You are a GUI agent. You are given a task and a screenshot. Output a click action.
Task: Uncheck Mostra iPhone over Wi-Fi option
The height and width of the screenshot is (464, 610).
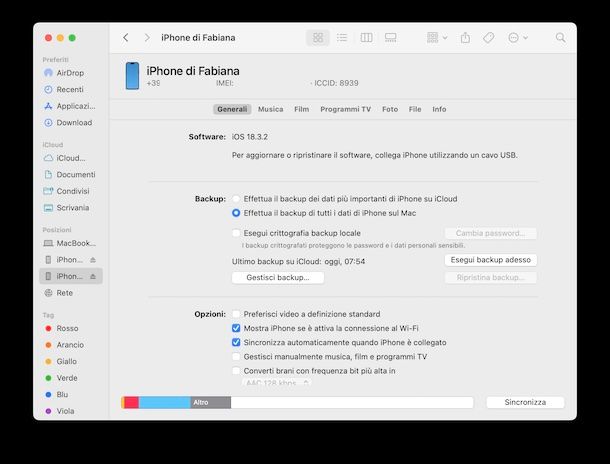point(236,328)
